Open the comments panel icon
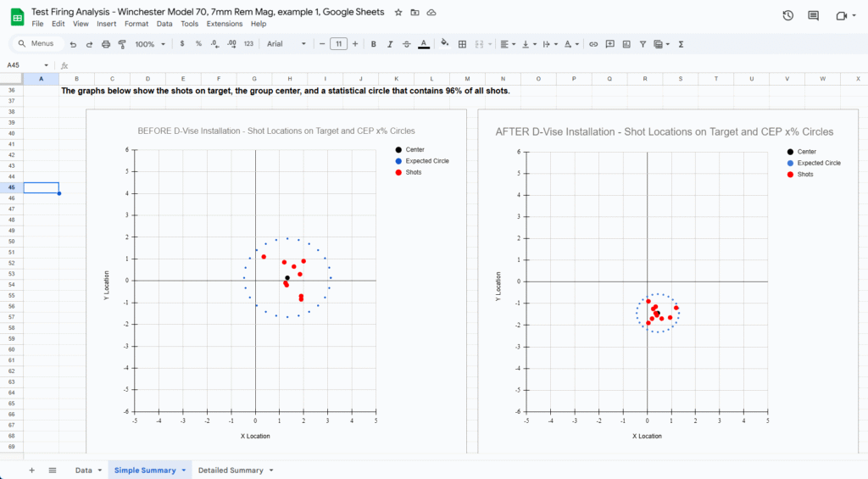This screenshot has width=868, height=479. (813, 16)
